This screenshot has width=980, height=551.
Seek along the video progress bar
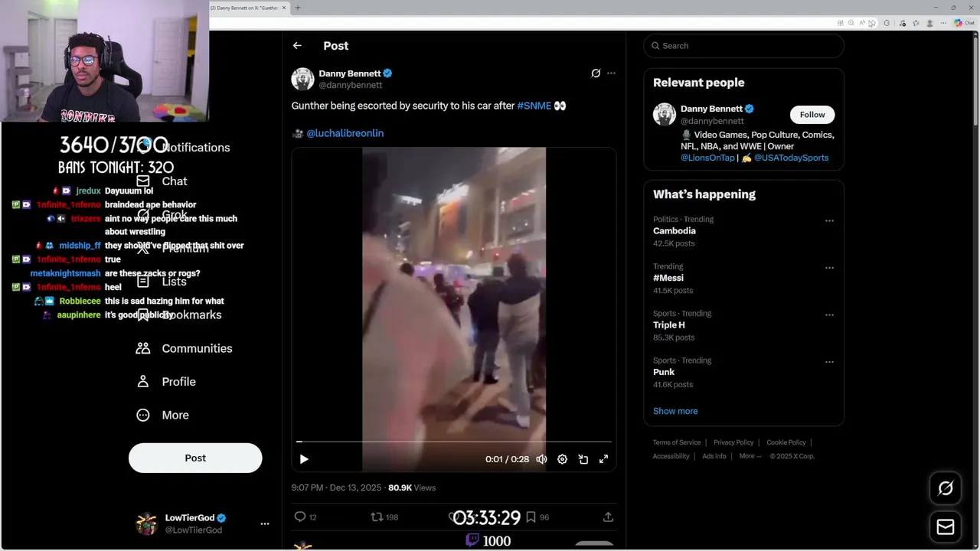(x=454, y=442)
